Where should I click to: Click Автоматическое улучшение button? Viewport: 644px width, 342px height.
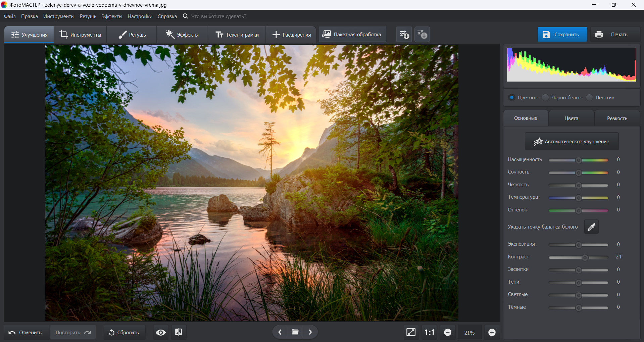coord(572,141)
